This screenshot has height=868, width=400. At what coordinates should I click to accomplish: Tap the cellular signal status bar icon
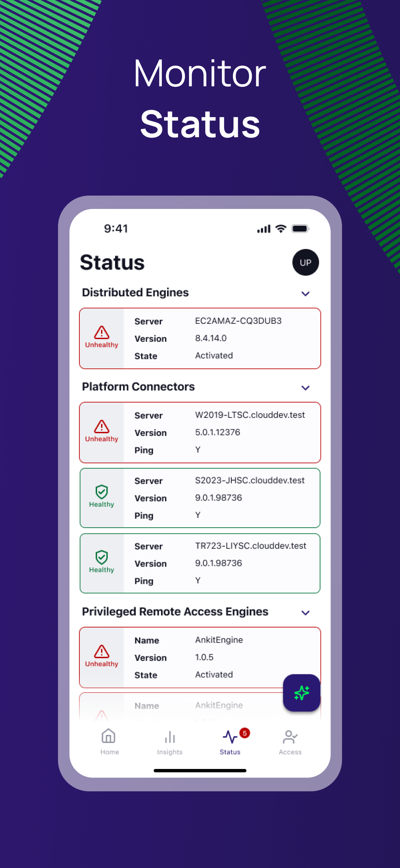pos(264,229)
